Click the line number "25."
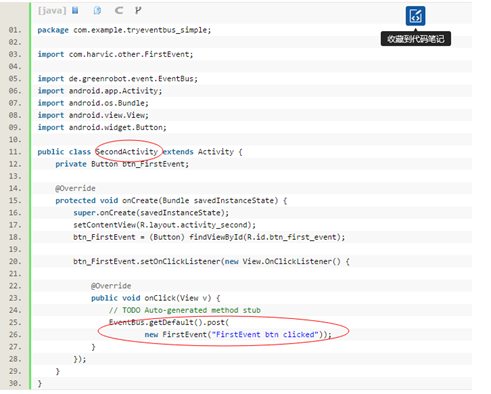 click(x=15, y=323)
